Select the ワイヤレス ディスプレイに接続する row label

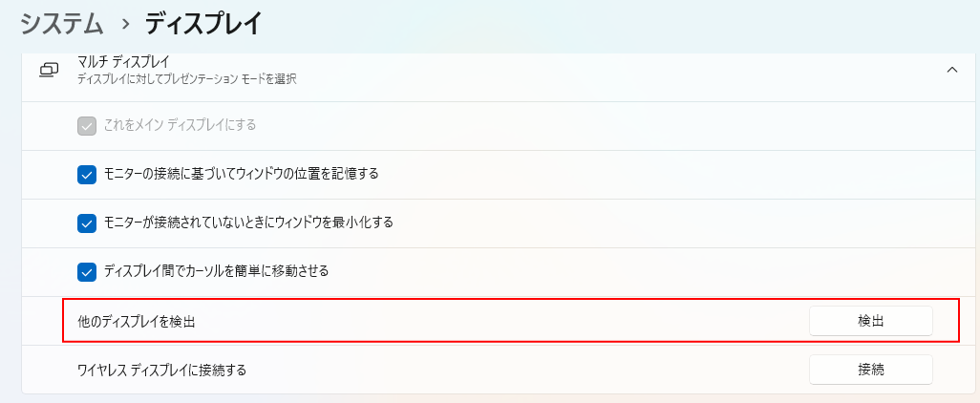click(x=161, y=370)
